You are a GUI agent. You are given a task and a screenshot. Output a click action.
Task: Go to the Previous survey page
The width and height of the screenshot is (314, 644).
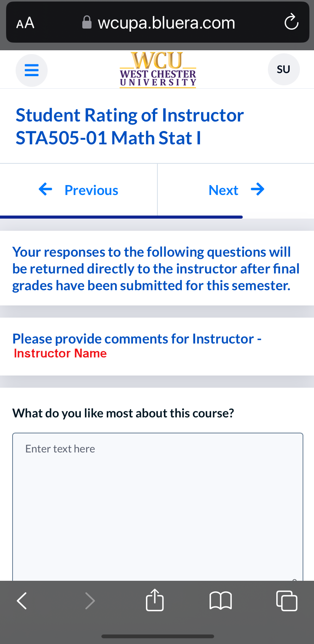pos(78,190)
